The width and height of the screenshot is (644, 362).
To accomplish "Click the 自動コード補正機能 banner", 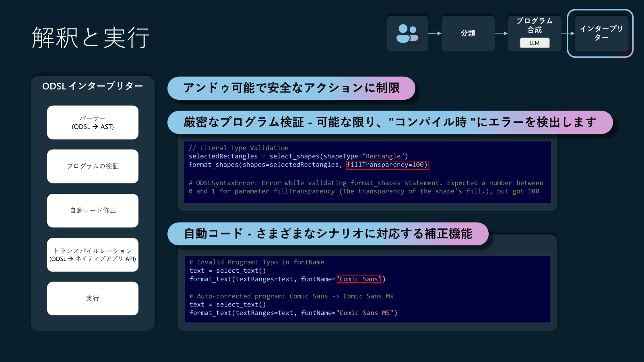I will [x=328, y=234].
